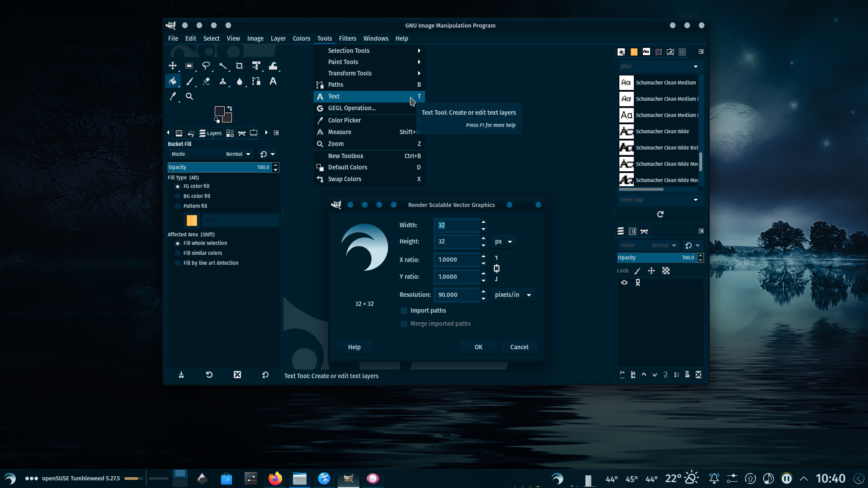Select the Clone stamp tool
This screenshot has height=488, width=868.
point(223,81)
